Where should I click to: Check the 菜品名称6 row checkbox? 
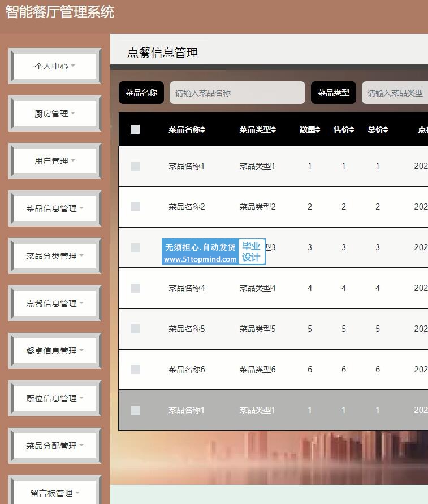(x=136, y=370)
